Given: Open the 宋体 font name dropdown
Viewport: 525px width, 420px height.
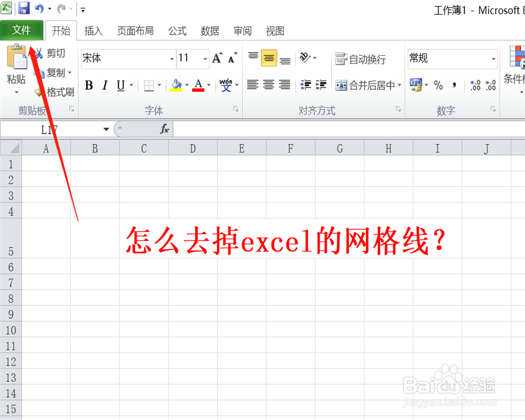Looking at the screenshot, I should click(172, 59).
